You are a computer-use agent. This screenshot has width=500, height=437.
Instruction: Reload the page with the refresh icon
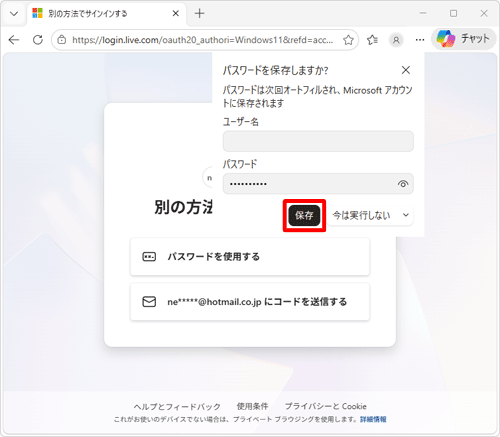click(38, 40)
